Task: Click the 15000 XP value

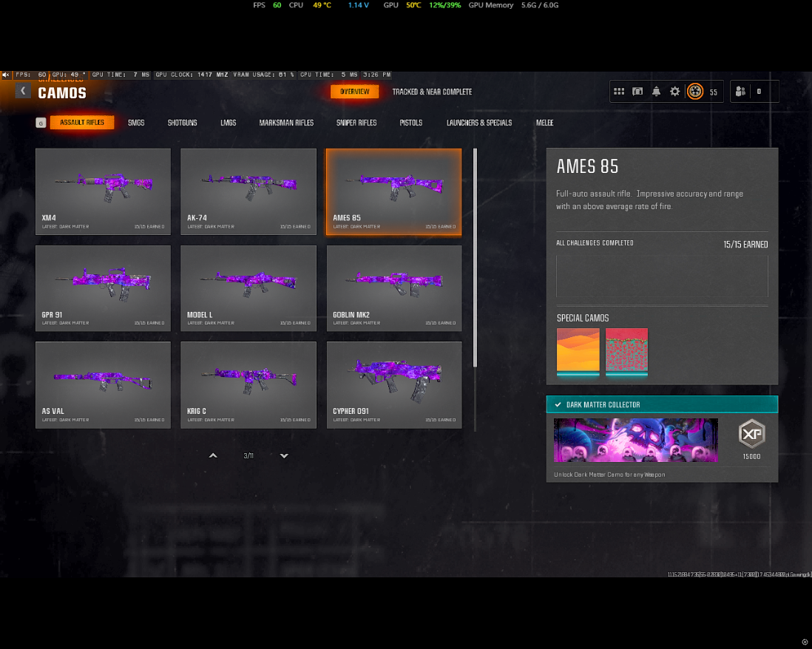Action: [751, 457]
